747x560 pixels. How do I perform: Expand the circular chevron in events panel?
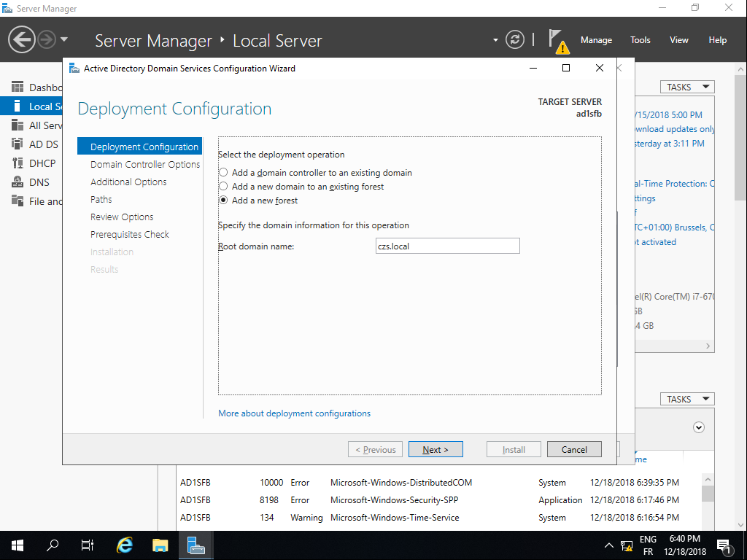click(x=699, y=427)
